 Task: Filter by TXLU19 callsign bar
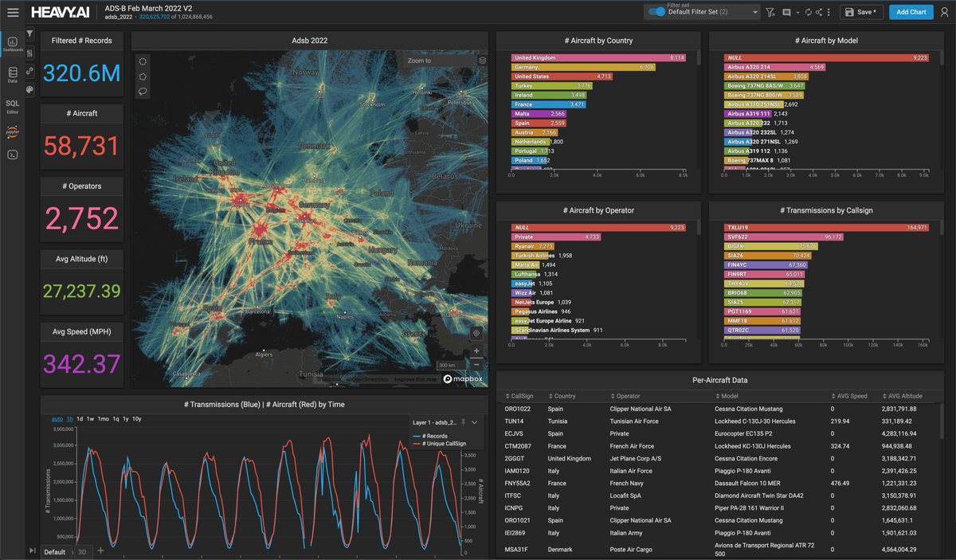click(x=827, y=227)
